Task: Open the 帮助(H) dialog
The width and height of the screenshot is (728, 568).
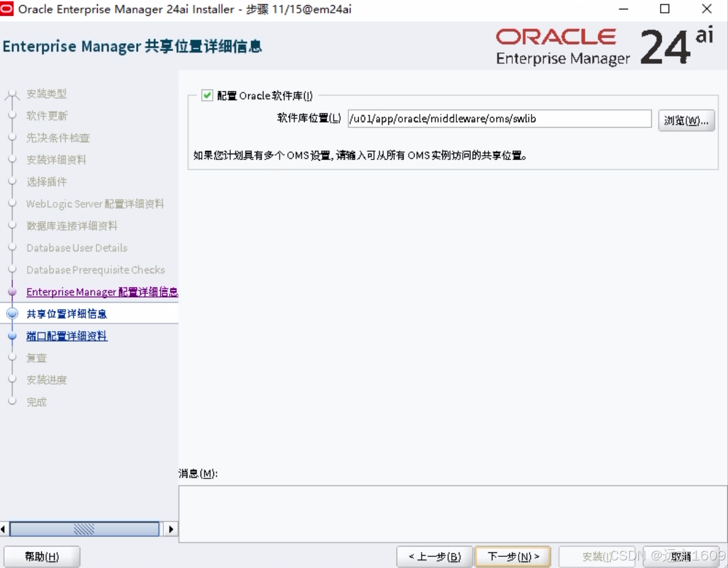Action: tap(42, 556)
